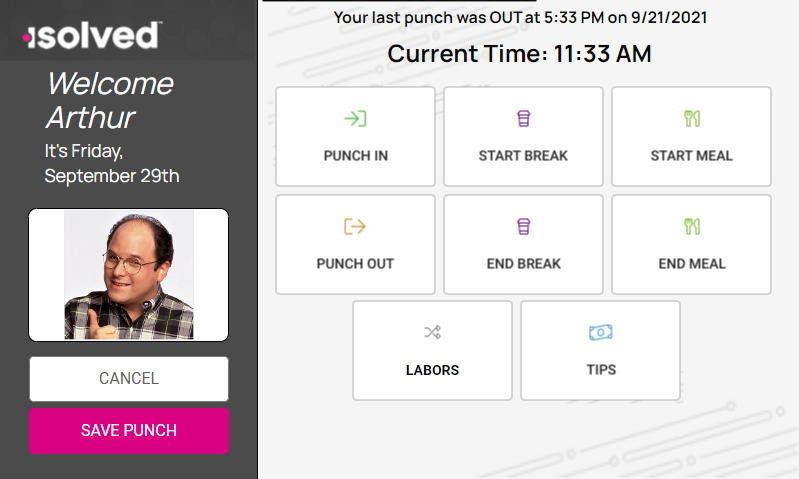
Task: Choose the START BREAK label
Action: point(523,156)
